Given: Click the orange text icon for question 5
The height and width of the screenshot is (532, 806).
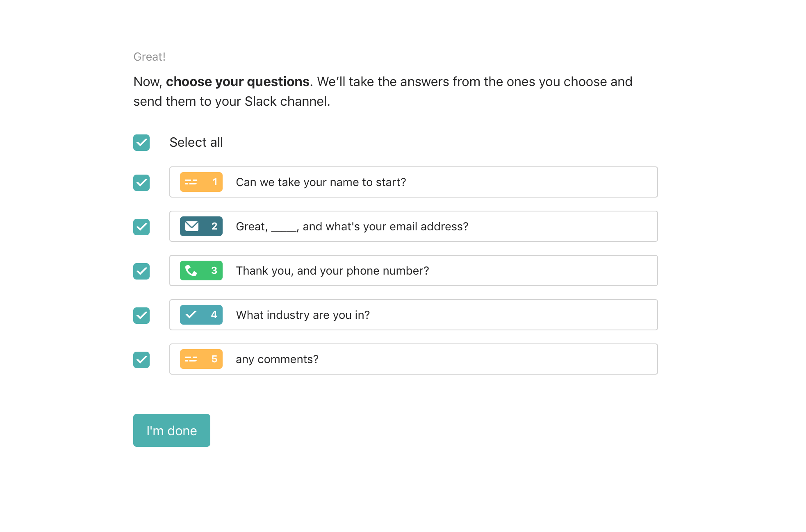Looking at the screenshot, I should pyautogui.click(x=191, y=359).
